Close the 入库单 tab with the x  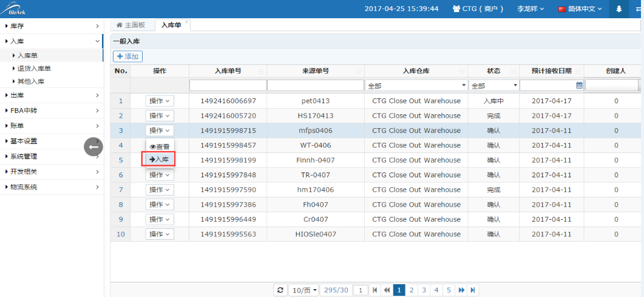[x=186, y=22]
